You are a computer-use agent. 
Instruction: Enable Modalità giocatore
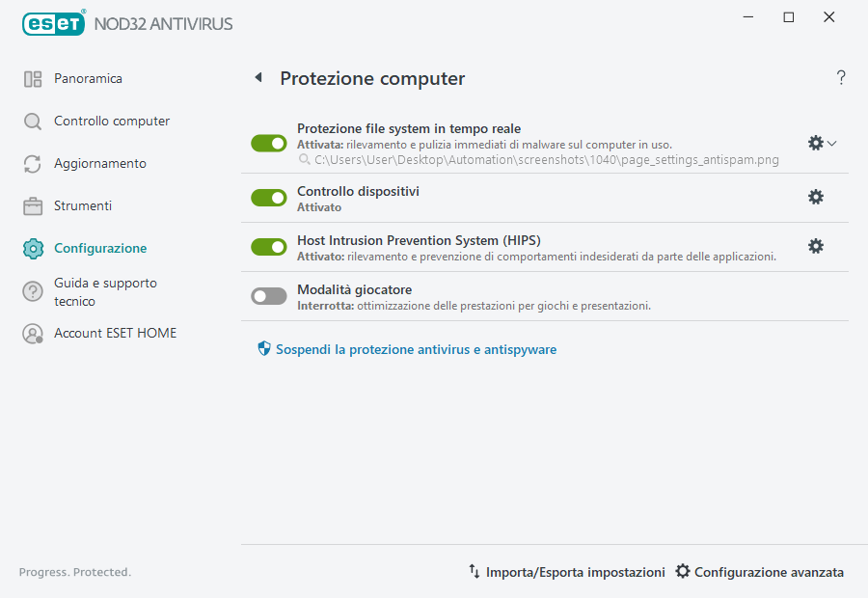point(268,295)
